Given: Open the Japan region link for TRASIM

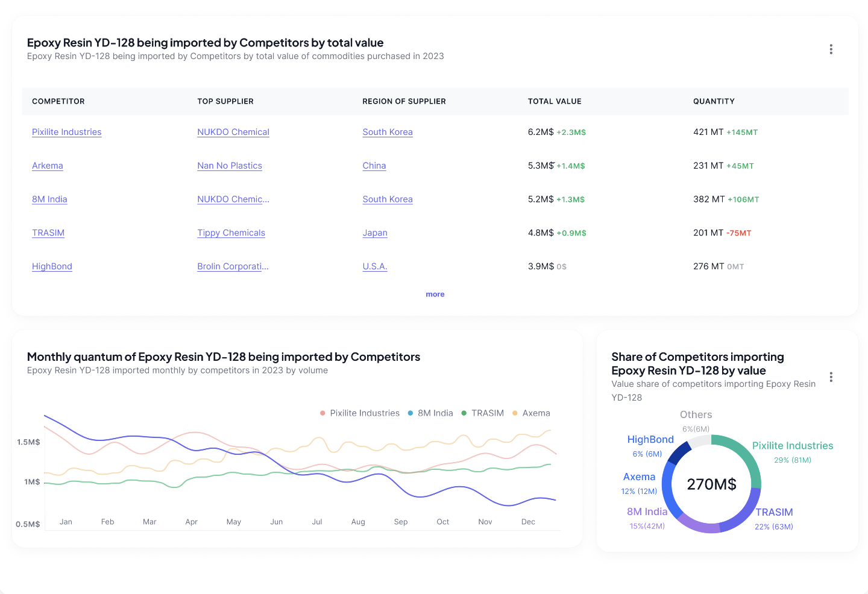Looking at the screenshot, I should [375, 233].
